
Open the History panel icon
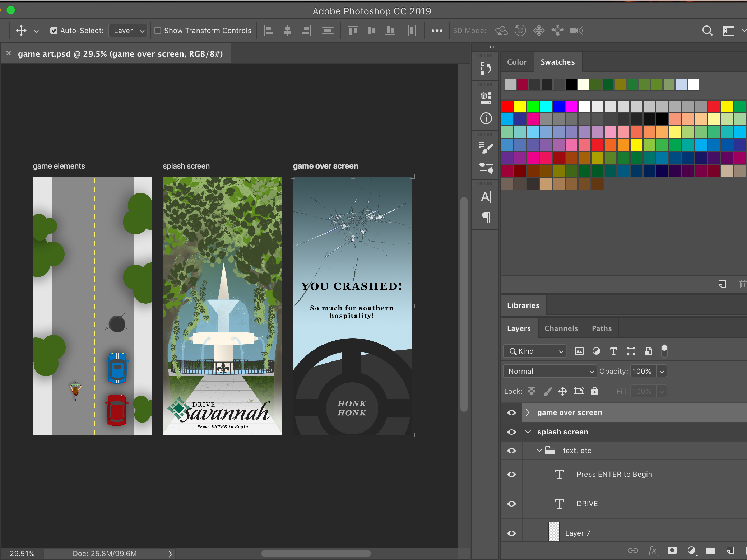click(x=486, y=68)
